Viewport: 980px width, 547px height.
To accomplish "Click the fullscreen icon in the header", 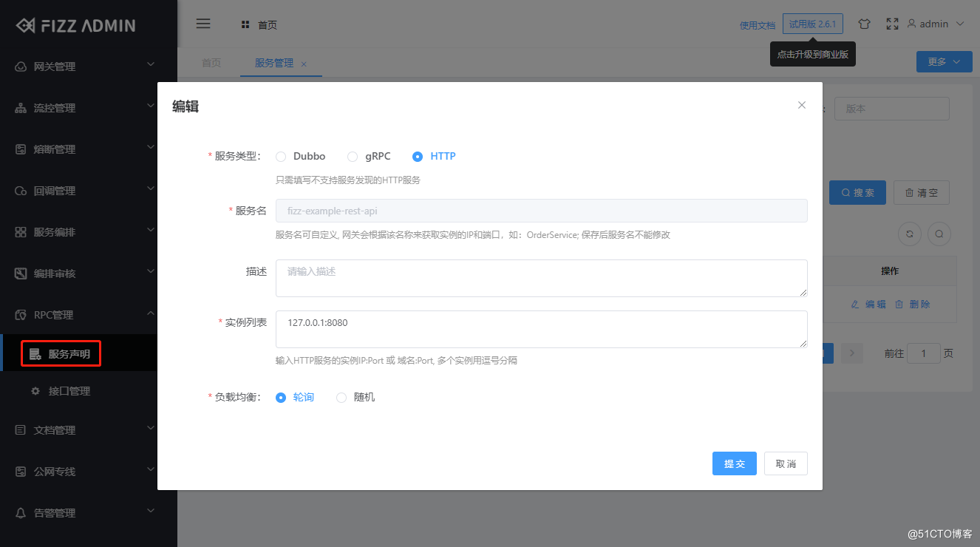I will point(892,23).
